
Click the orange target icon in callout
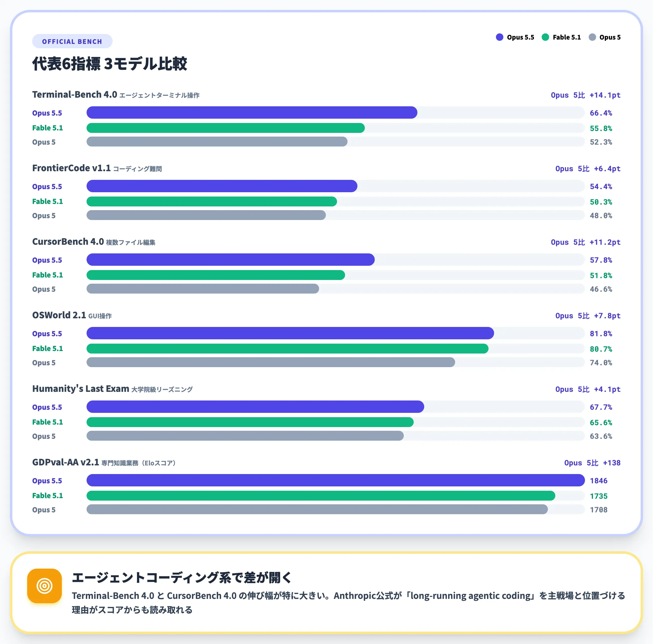pyautogui.click(x=45, y=586)
